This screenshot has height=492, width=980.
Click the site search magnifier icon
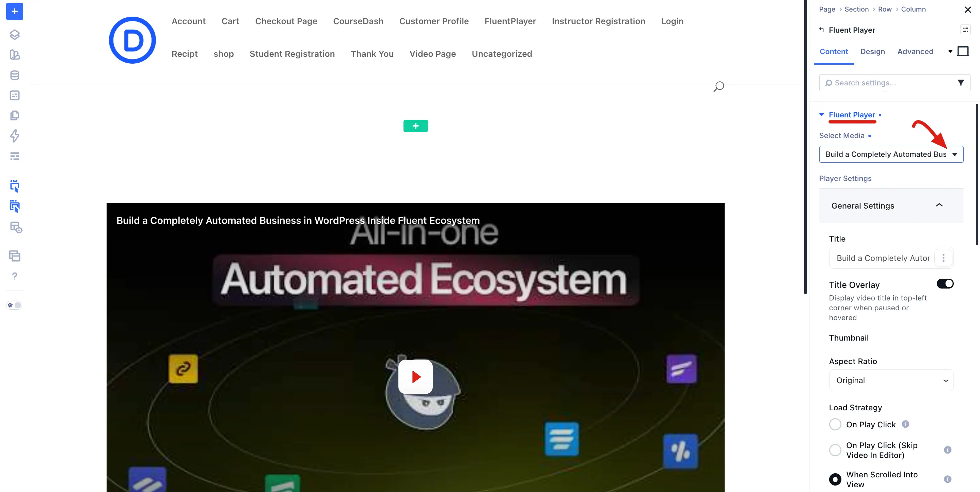[x=718, y=87]
